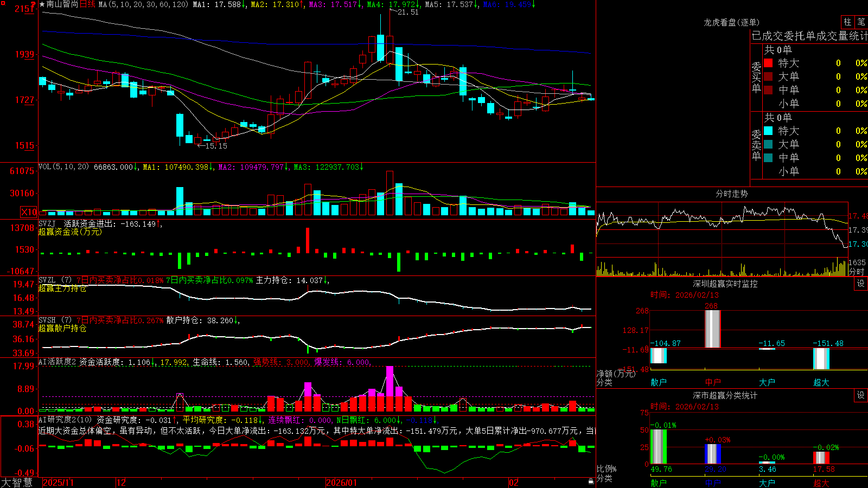Click the 平均研究度: -0.118 value
This screenshot has height=488, width=868.
click(220, 420)
